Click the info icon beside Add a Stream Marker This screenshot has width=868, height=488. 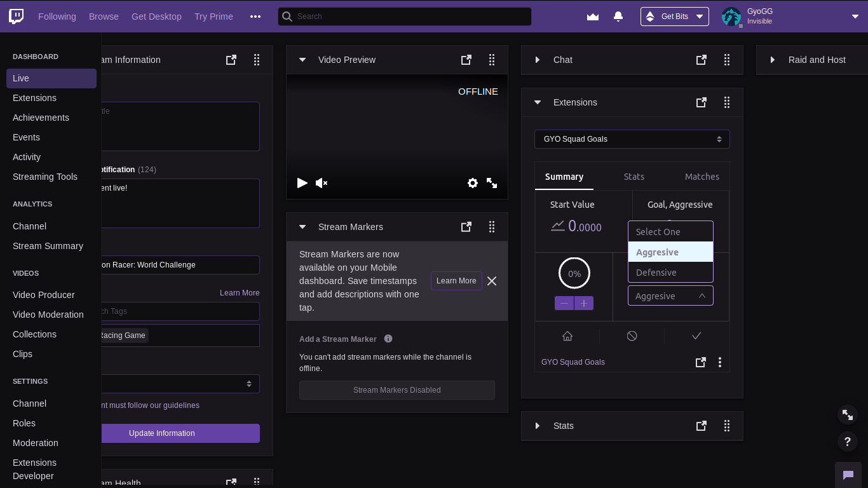point(388,339)
